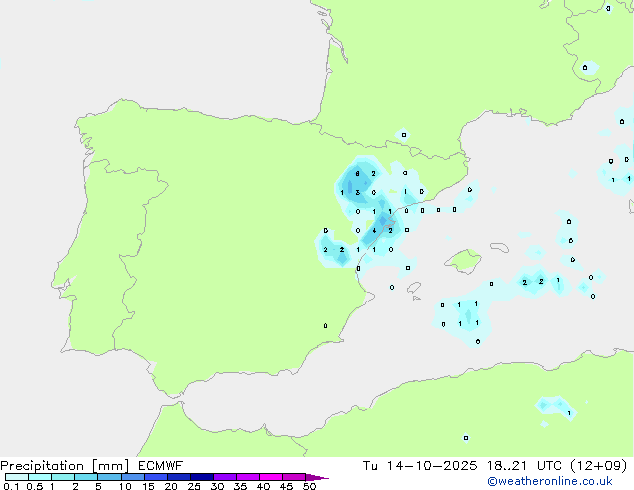Screen dimensions: 634x490
Task: Click the precipitation value 4 on the Spanish coast
Action: [374, 230]
